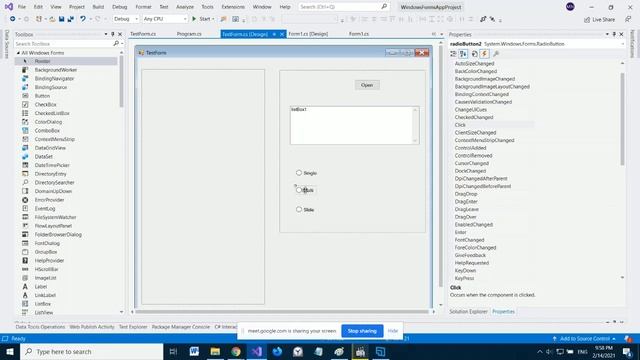Click the Undo arrow icon
Image resolution: width=640 pixels, height=360 pixels.
83,19
